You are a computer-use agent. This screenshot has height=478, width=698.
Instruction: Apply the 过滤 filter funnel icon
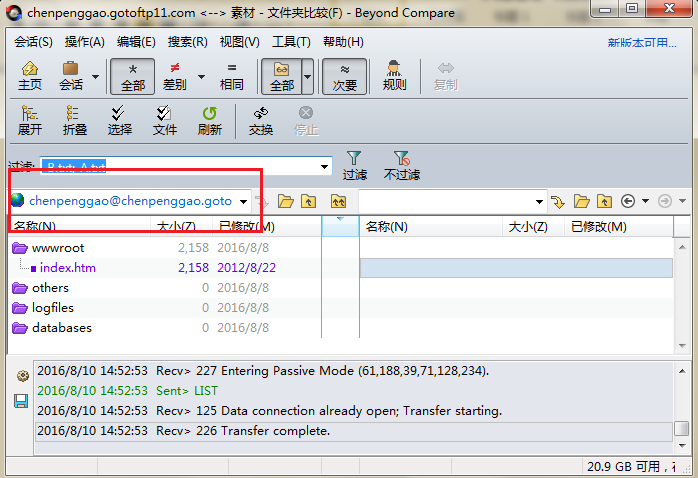click(354, 166)
